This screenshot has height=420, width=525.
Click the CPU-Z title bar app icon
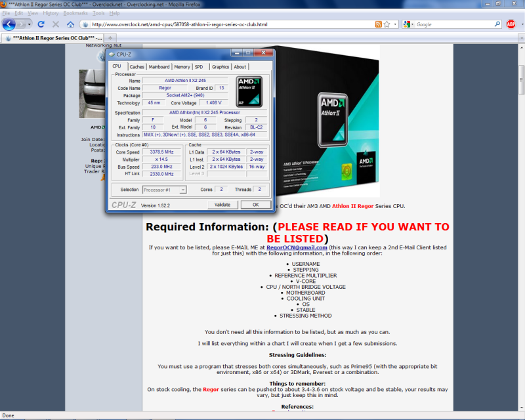coord(112,54)
